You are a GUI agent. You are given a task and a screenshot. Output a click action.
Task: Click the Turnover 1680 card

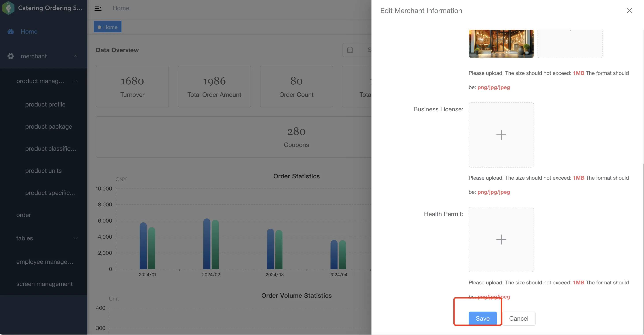coord(132,87)
